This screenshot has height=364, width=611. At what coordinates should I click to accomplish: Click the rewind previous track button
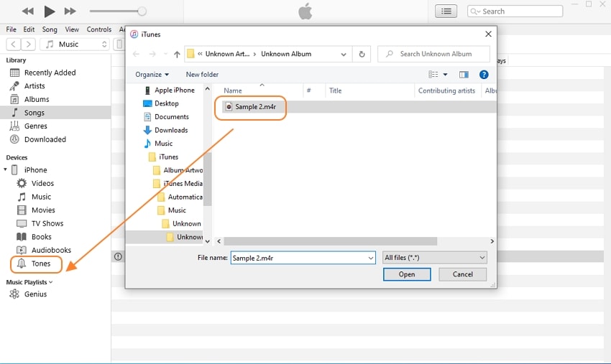pyautogui.click(x=27, y=11)
